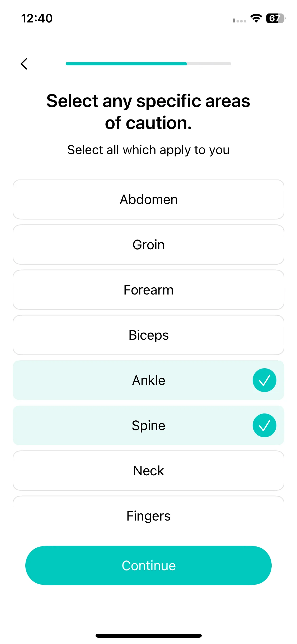
Task: Select the Abdomen option
Action: (148, 199)
